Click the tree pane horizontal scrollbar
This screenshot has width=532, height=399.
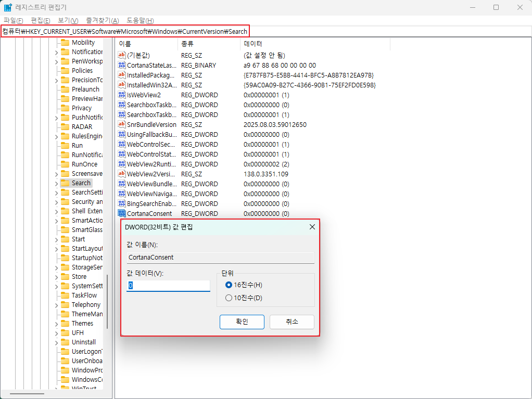pyautogui.click(x=27, y=394)
